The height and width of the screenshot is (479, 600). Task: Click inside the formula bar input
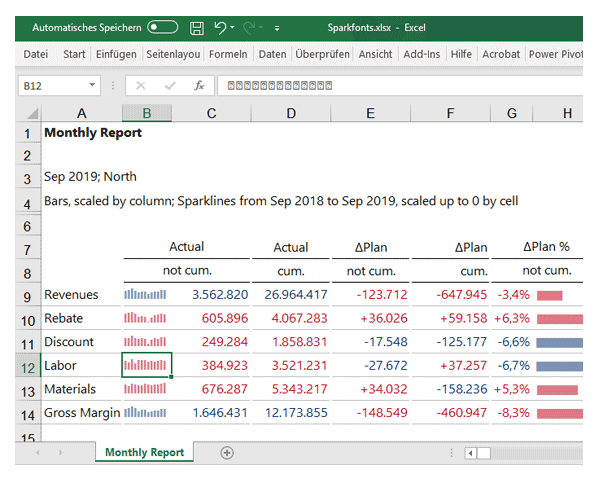[x=400, y=86]
